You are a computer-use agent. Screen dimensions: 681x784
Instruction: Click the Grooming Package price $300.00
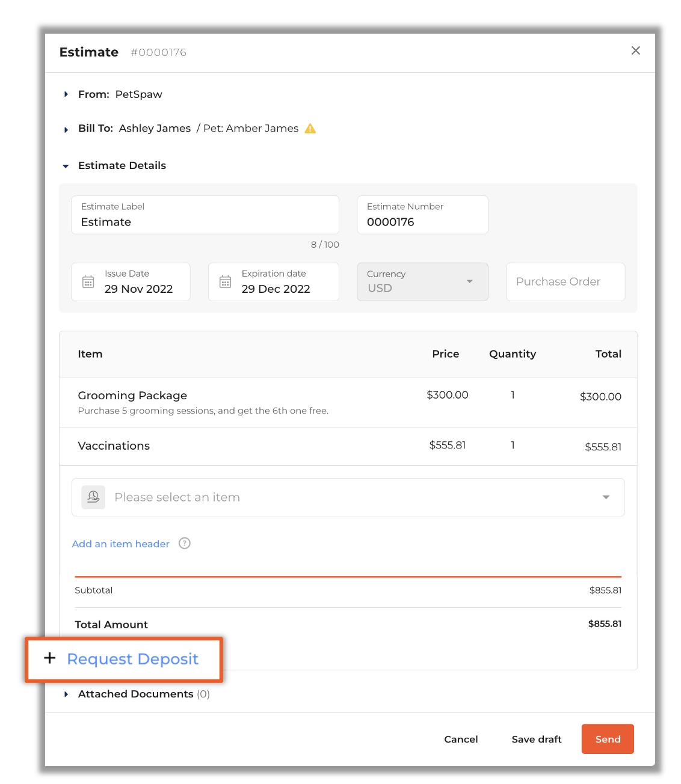coord(448,394)
